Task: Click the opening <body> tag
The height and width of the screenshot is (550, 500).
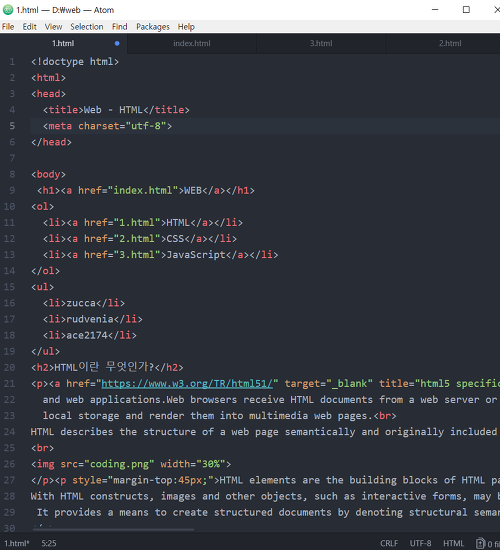Action: point(48,174)
